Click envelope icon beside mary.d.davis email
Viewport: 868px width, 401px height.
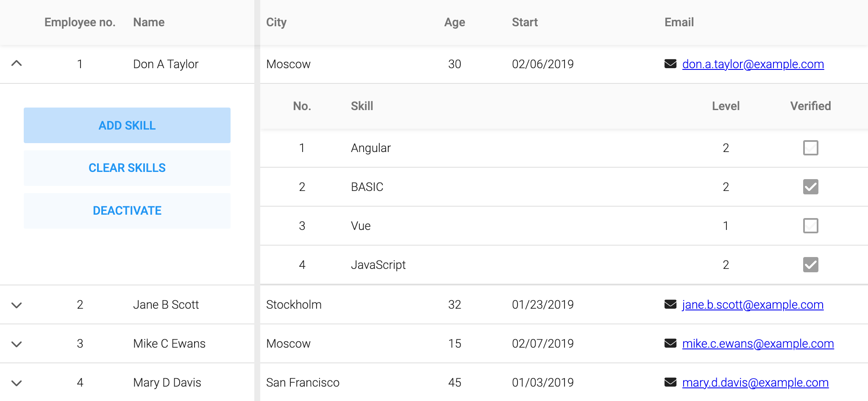[670, 382]
